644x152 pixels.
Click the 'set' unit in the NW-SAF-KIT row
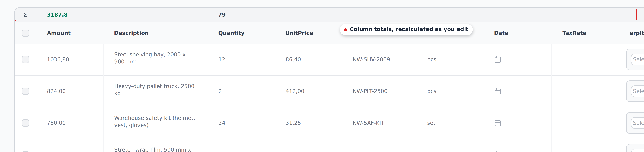tap(431, 123)
